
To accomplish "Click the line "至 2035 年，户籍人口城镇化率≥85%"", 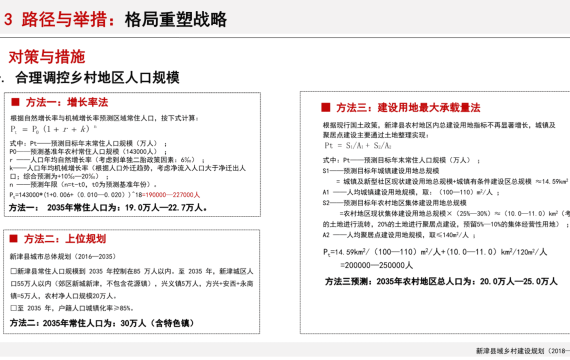I will 72,308.
